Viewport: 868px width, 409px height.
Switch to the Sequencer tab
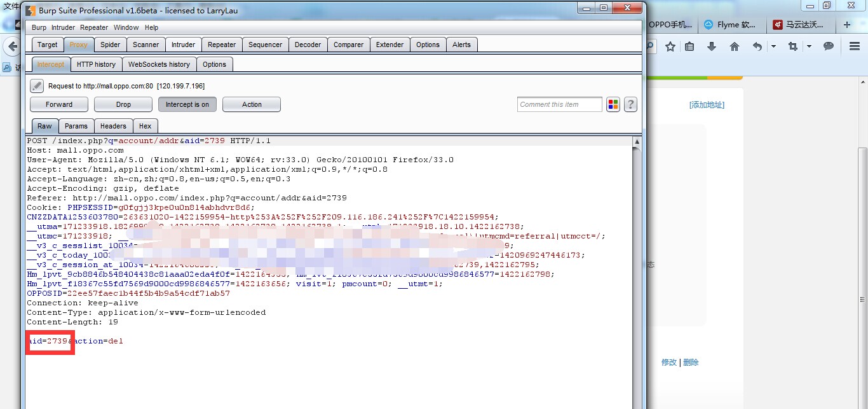click(x=265, y=45)
